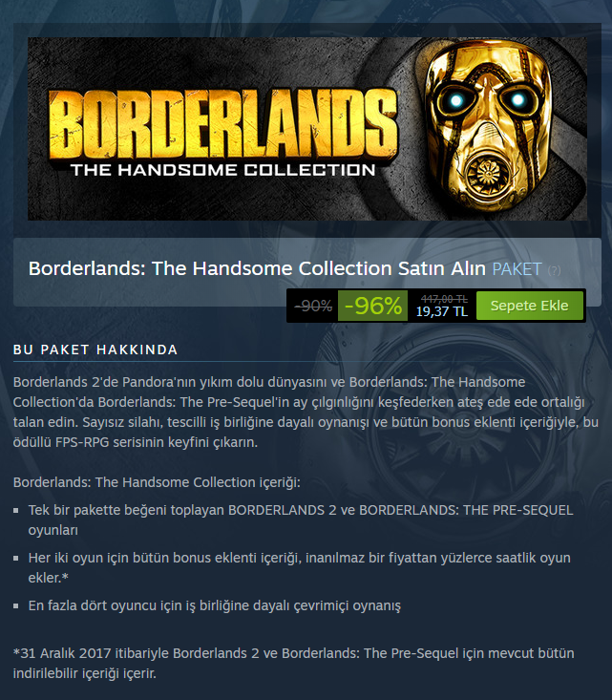Click the struck-through -90% discount label

click(313, 306)
